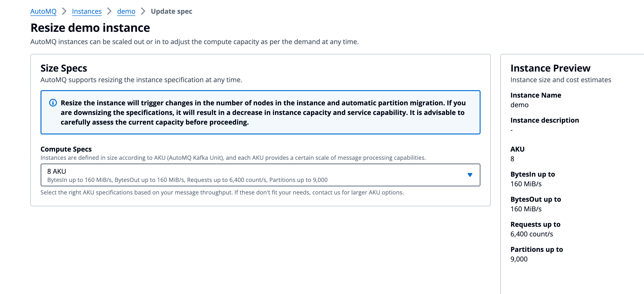
Task: Click the Instance Preview panel title
Action: click(x=550, y=68)
